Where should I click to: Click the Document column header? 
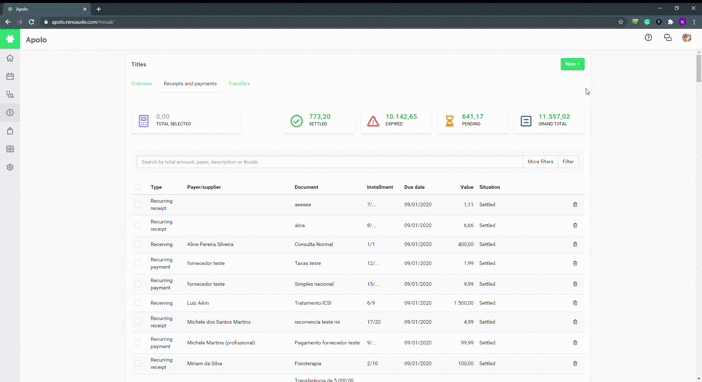click(306, 187)
